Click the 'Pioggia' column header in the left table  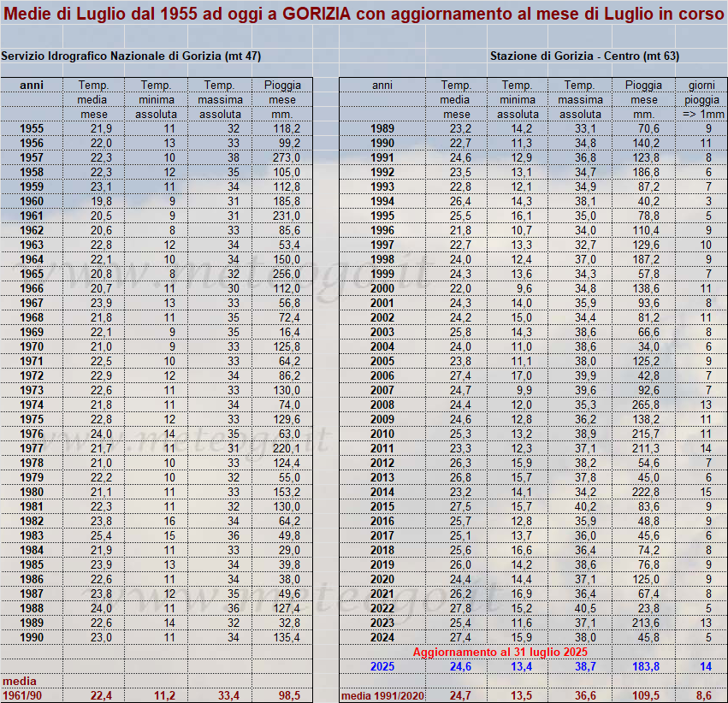282,86
